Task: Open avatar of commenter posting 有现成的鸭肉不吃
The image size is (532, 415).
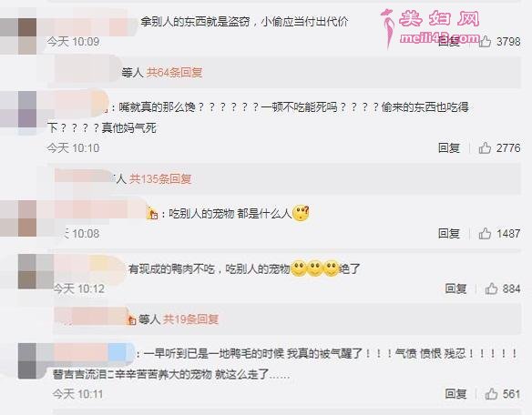Action: click(x=36, y=271)
